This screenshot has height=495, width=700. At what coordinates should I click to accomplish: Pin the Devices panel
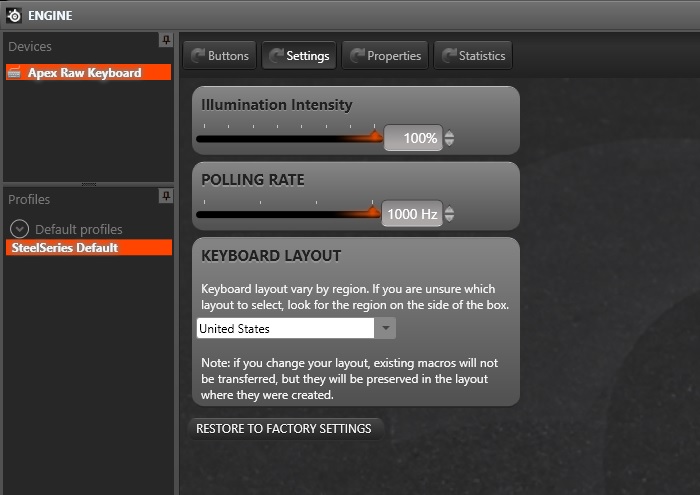coord(166,40)
